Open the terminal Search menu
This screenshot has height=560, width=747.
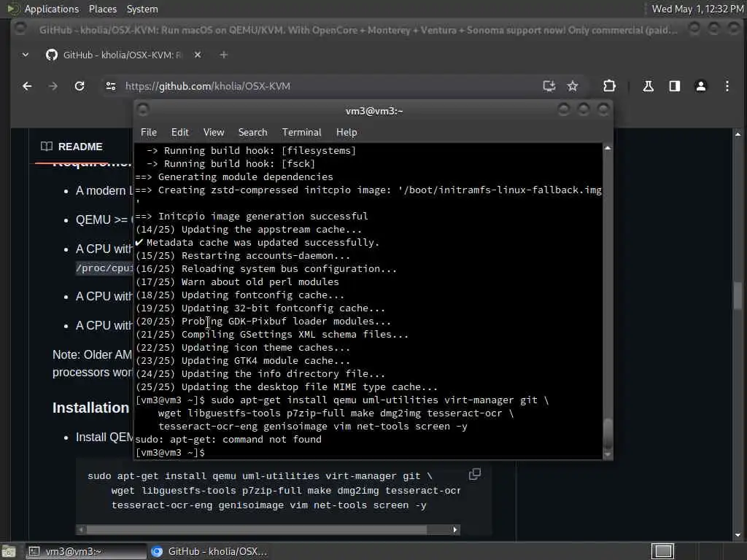point(252,133)
